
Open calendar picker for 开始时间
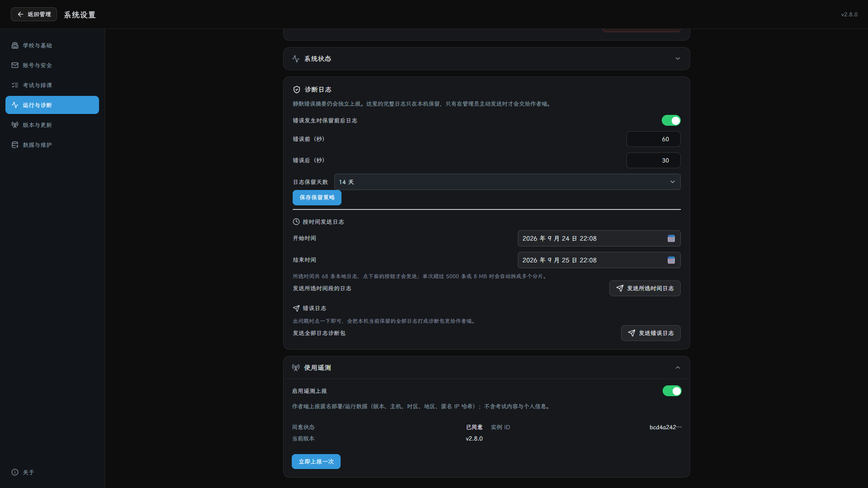pos(671,238)
